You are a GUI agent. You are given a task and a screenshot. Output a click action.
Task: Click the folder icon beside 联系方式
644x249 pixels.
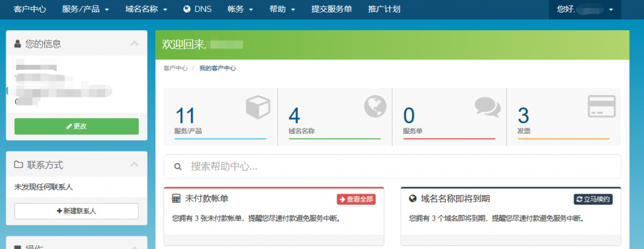(x=18, y=165)
